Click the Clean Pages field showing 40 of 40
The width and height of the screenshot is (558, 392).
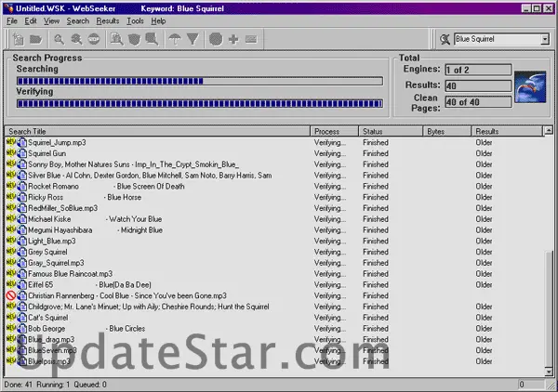coord(478,102)
